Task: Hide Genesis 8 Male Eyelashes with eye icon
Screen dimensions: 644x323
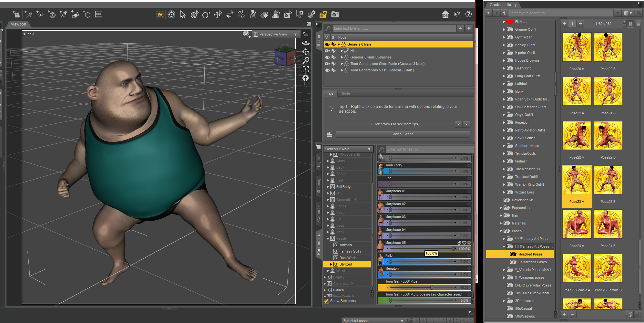Action: (327, 57)
